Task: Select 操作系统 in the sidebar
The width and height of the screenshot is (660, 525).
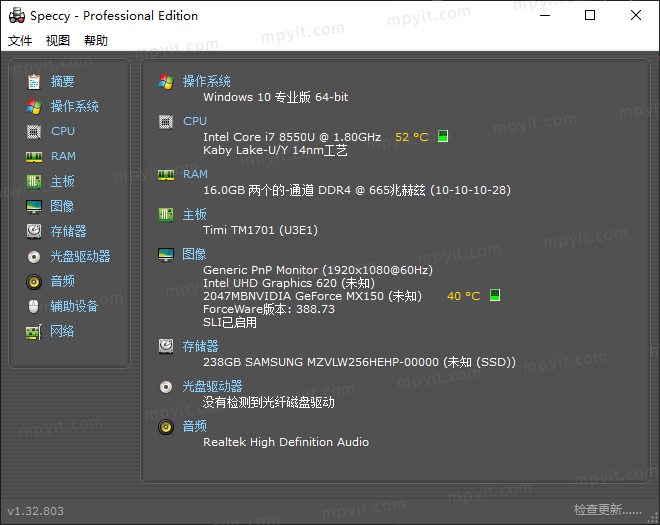Action: [x=75, y=106]
